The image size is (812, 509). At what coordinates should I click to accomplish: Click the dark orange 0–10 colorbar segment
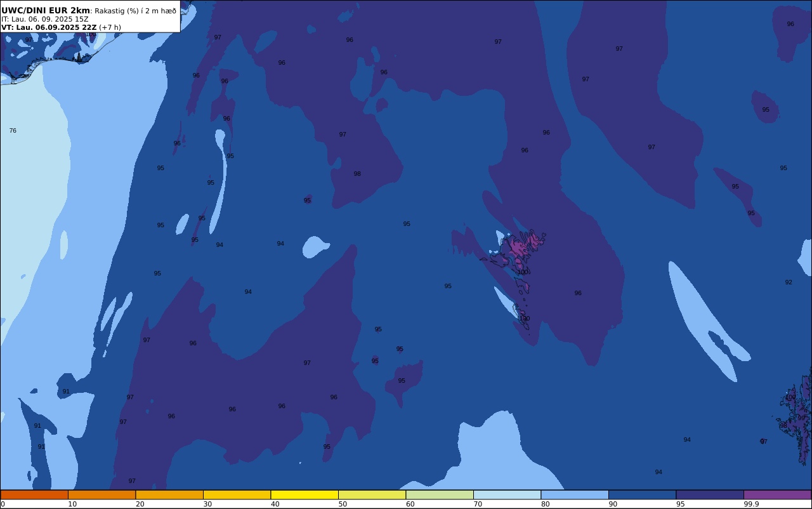pos(34,494)
